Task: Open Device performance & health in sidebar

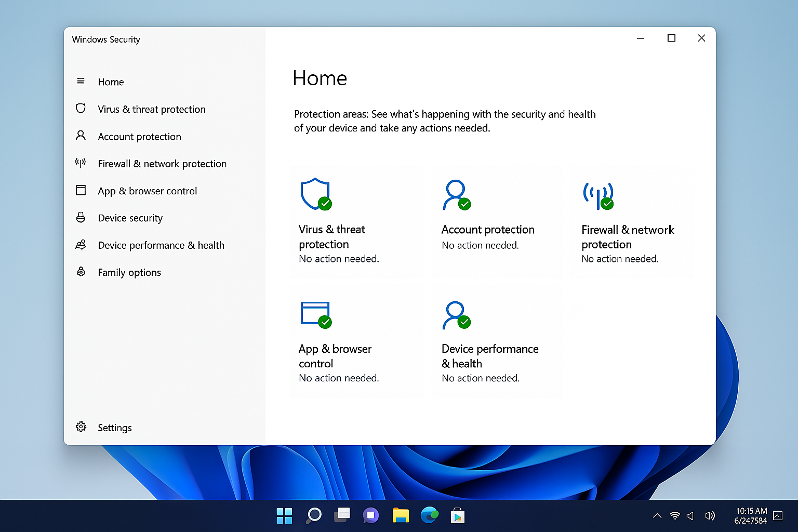Action: point(161,245)
